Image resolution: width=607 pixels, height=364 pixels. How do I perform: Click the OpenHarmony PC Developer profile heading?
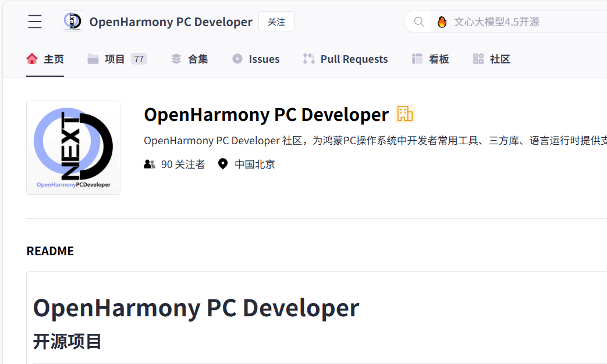click(266, 115)
